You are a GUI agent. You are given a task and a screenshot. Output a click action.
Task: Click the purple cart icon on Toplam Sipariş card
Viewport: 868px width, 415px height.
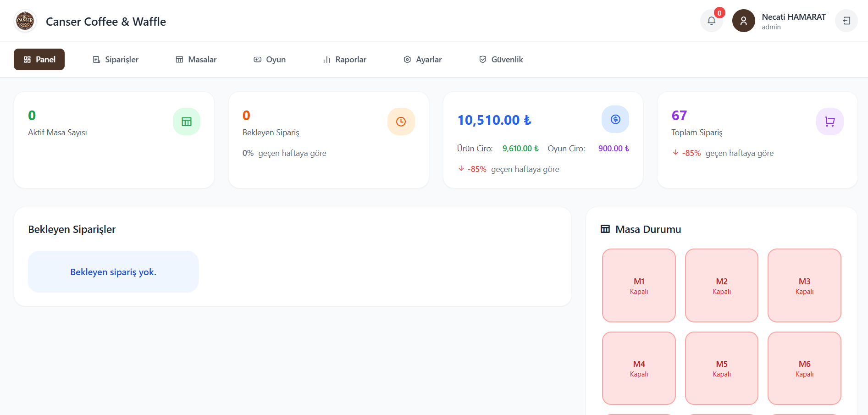829,122
